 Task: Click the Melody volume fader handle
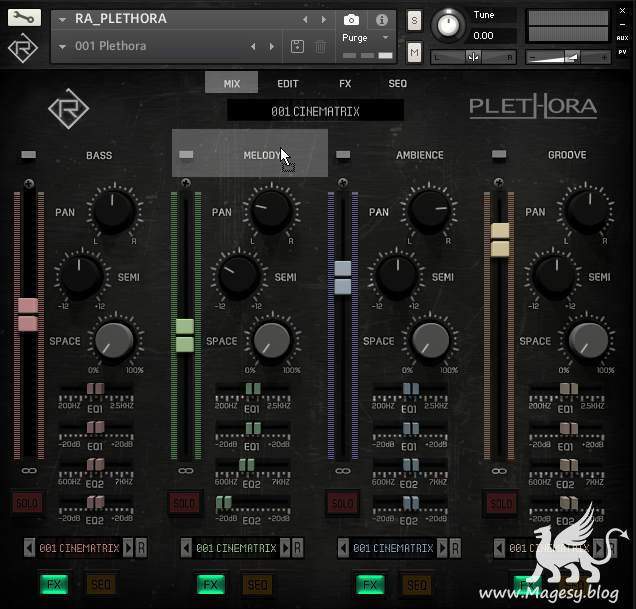[185, 335]
